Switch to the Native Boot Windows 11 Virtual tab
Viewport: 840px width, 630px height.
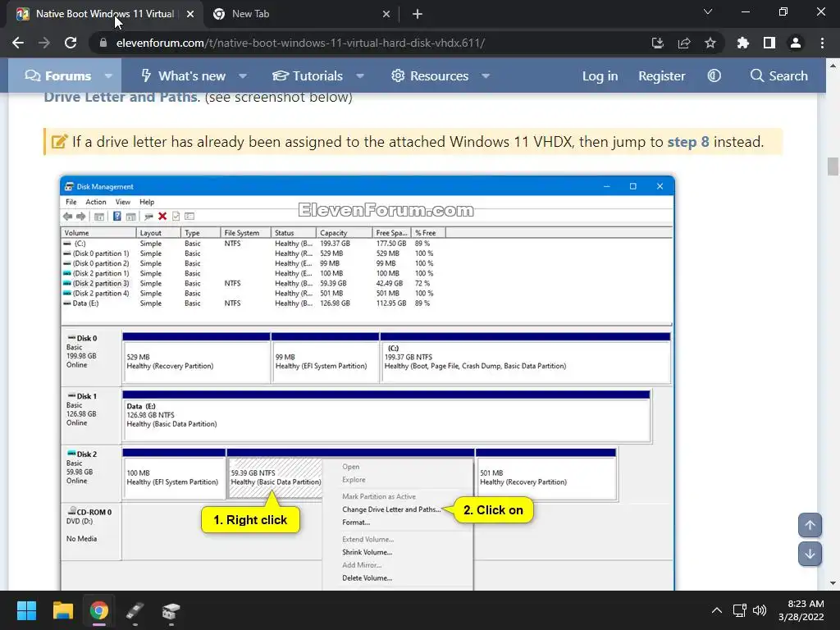104,14
